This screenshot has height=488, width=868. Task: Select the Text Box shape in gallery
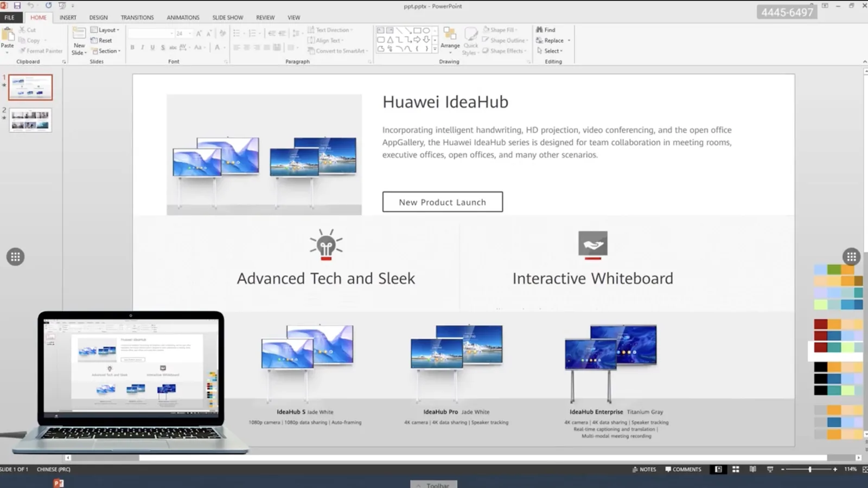point(381,30)
